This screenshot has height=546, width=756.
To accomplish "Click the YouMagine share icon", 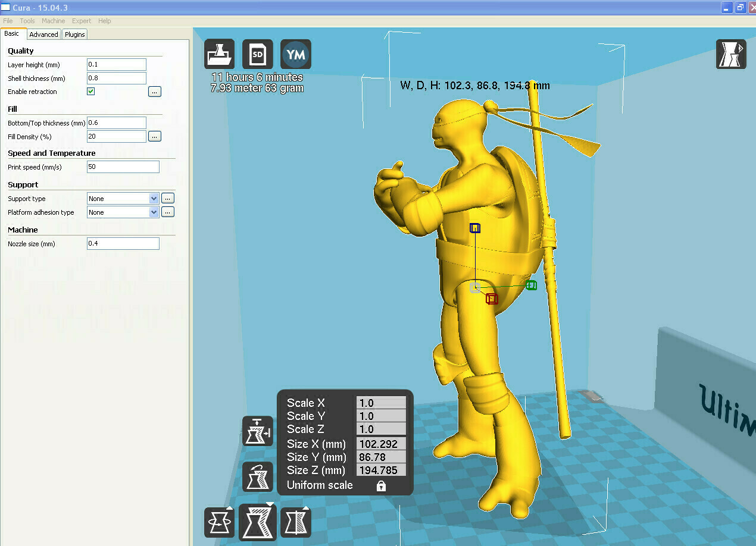I will [296, 55].
